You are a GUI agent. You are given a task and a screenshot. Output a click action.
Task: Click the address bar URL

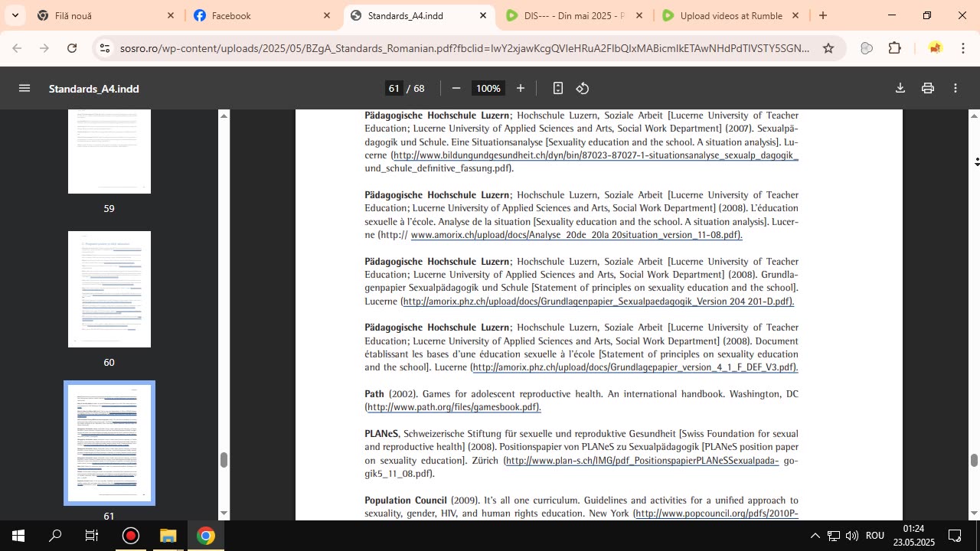pyautogui.click(x=465, y=48)
